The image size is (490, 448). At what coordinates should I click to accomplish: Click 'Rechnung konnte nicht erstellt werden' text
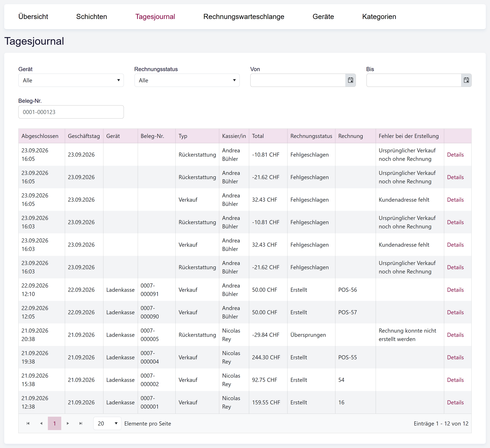click(407, 335)
